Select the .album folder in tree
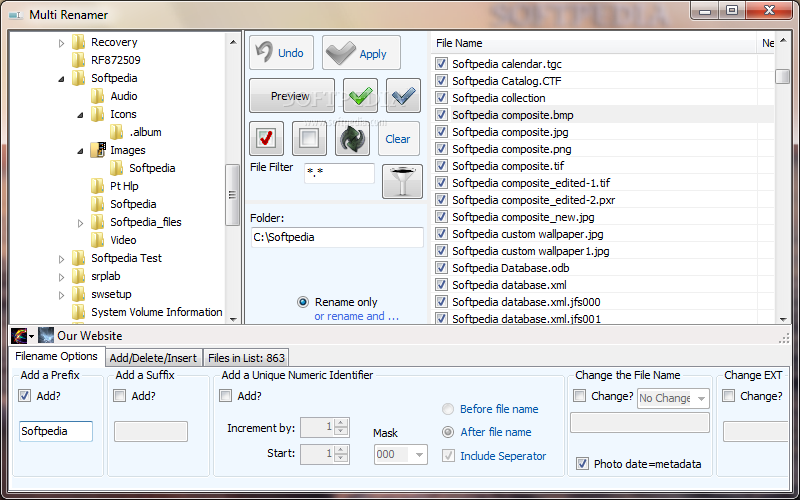Viewport: 800px width, 500px height. click(x=145, y=132)
